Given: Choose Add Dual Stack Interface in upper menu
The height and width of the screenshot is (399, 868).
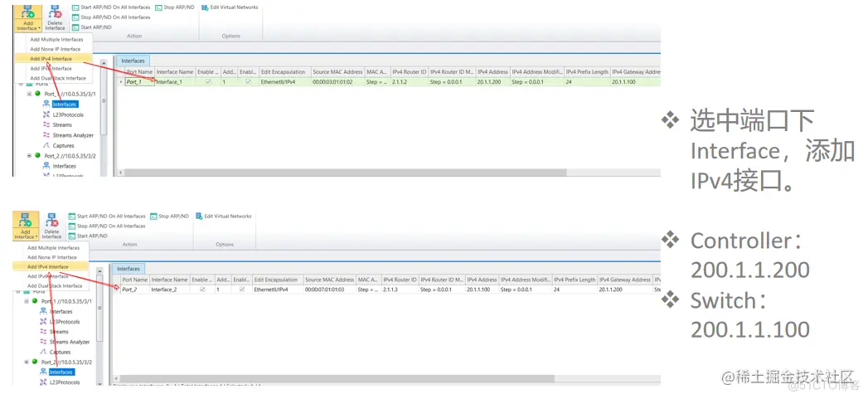Looking at the screenshot, I should (x=58, y=78).
